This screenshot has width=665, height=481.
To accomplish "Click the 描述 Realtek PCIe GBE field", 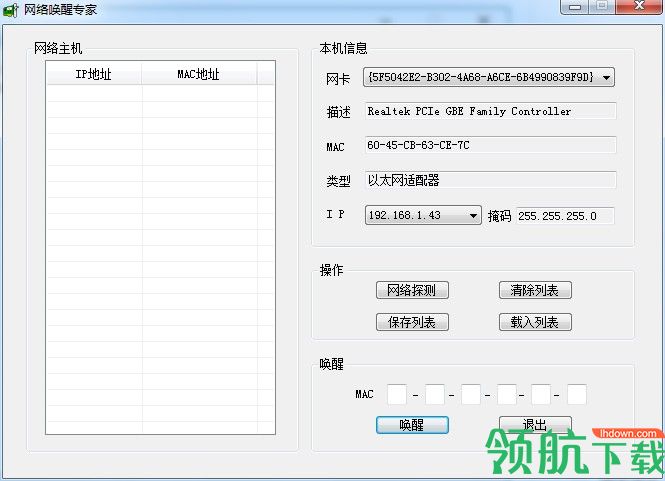I will (490, 111).
